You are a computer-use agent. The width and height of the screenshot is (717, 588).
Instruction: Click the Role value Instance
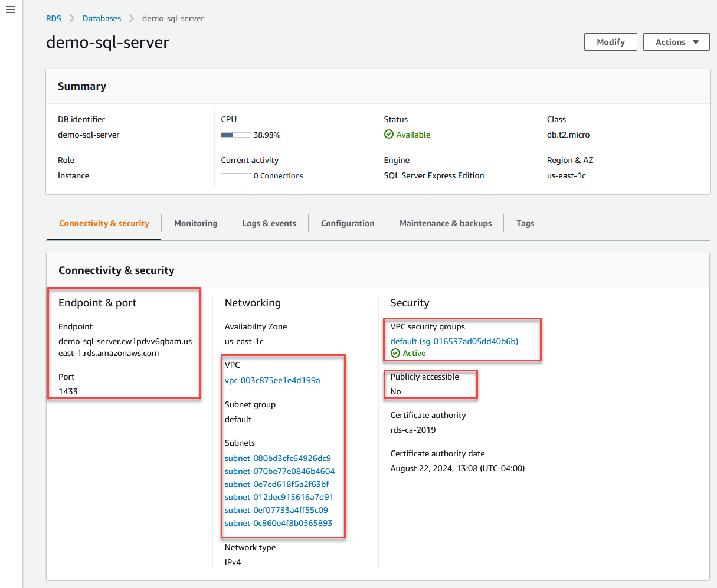(73, 175)
